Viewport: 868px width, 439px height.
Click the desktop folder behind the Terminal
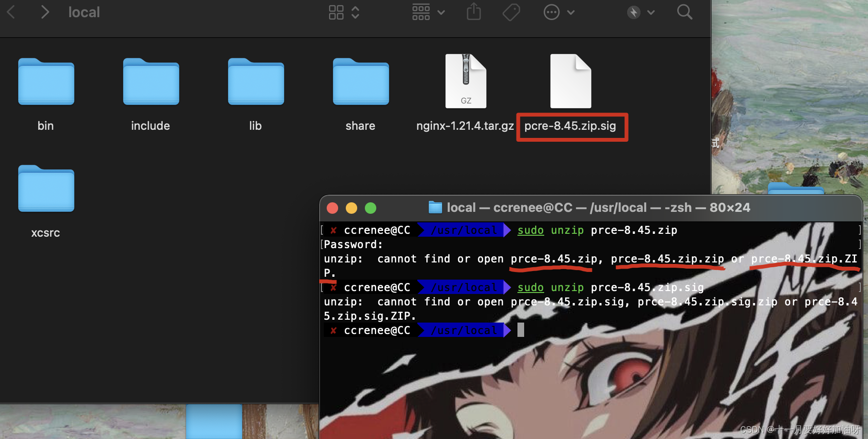click(796, 188)
